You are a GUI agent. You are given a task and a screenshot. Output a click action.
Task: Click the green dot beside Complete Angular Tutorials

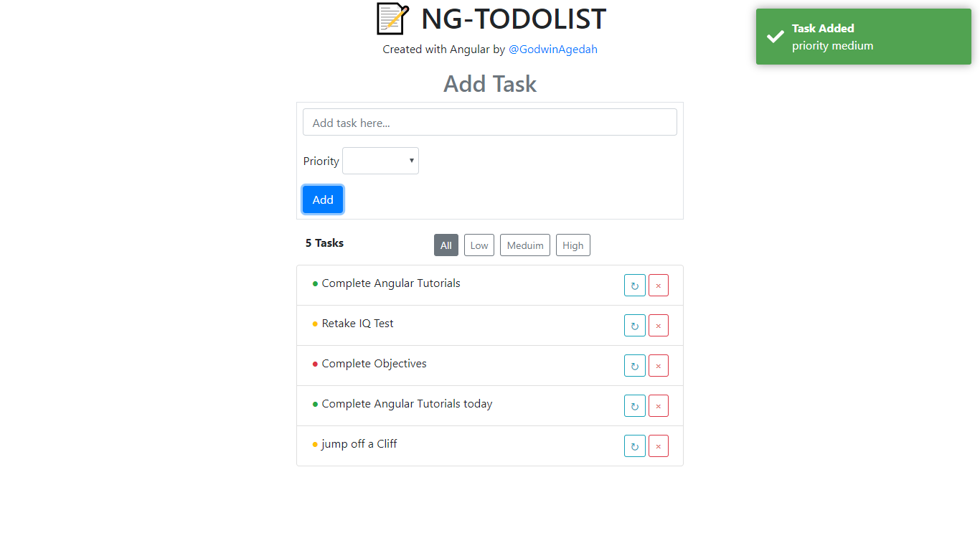click(315, 284)
